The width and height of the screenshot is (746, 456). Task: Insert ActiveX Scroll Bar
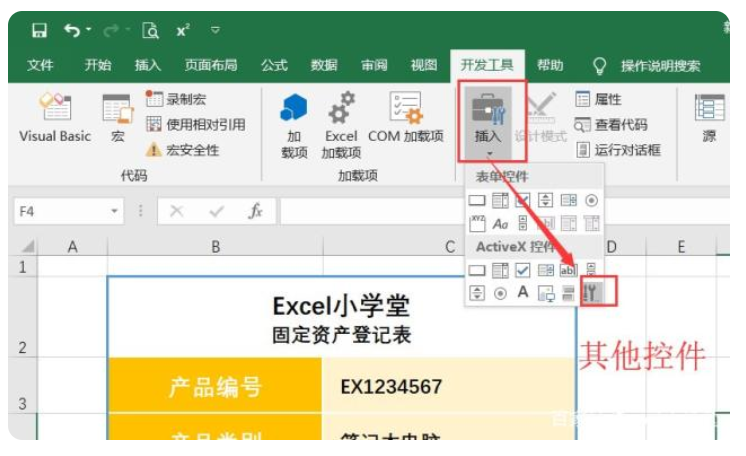coord(591,270)
